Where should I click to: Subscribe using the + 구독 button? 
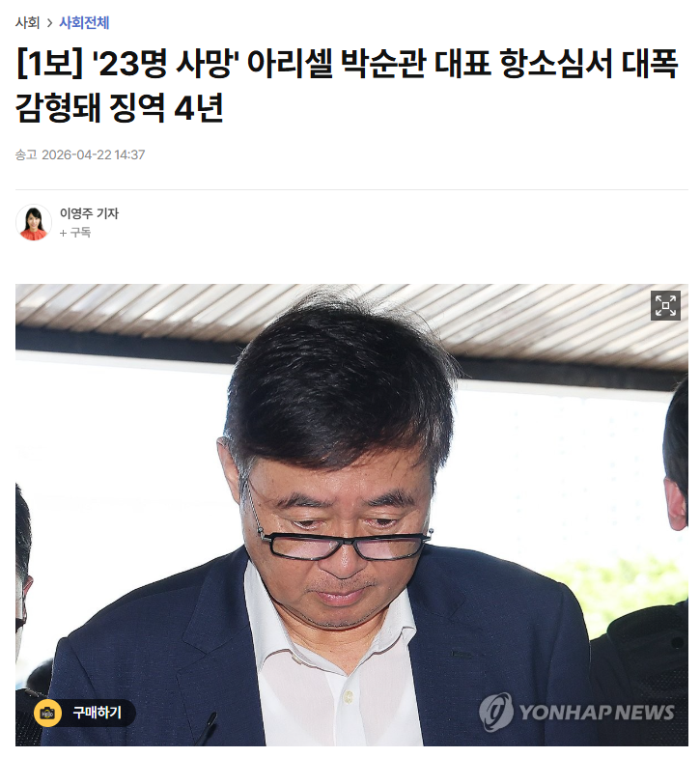pos(75,233)
